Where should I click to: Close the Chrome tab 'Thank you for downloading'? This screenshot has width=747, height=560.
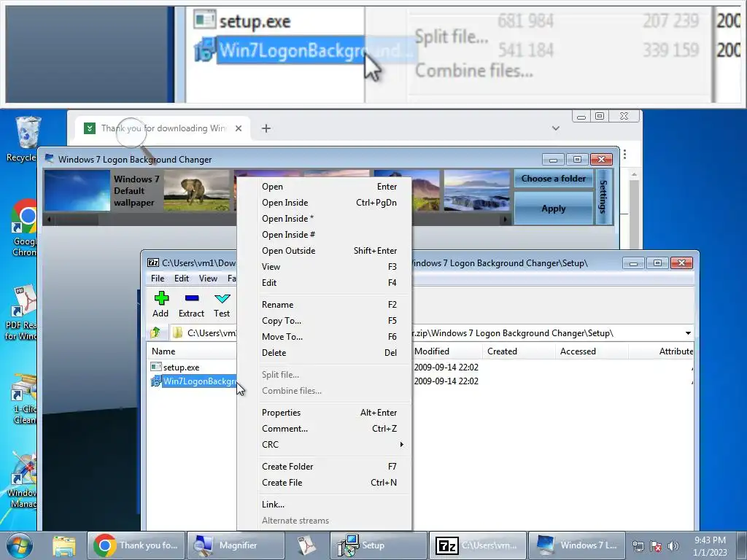(x=239, y=128)
